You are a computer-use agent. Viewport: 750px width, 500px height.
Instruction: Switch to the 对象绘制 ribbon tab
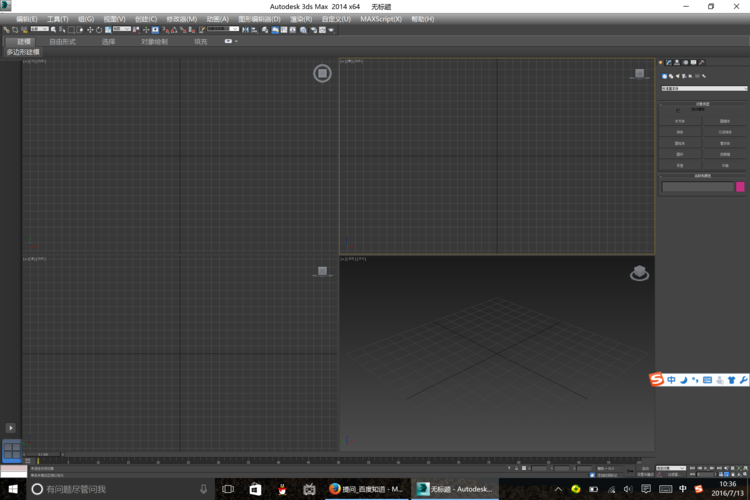[154, 42]
